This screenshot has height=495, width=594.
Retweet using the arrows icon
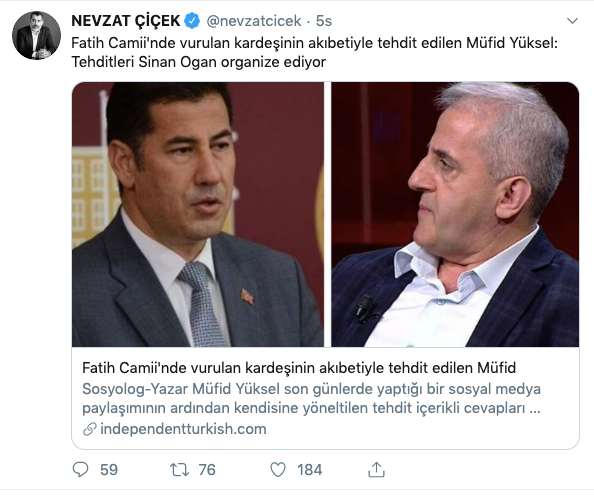click(179, 470)
